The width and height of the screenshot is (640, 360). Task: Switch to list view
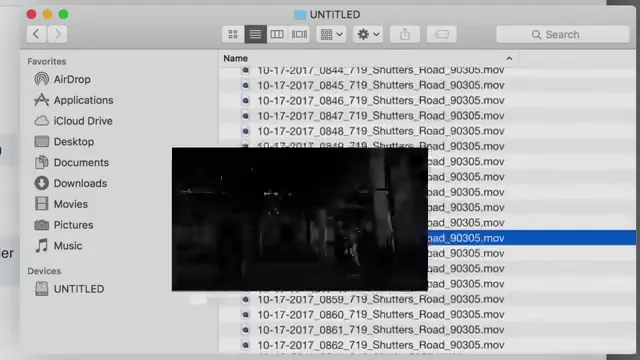pyautogui.click(x=256, y=34)
